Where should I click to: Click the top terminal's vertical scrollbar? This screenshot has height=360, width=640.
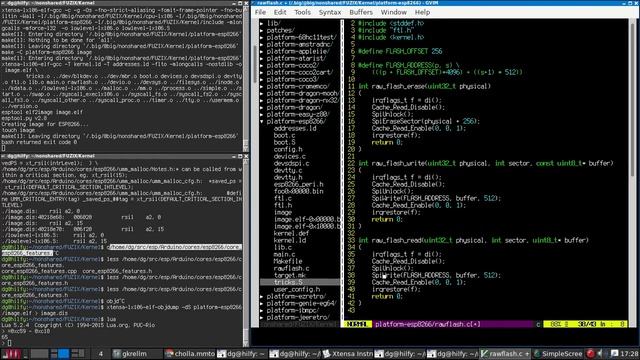coord(246,78)
